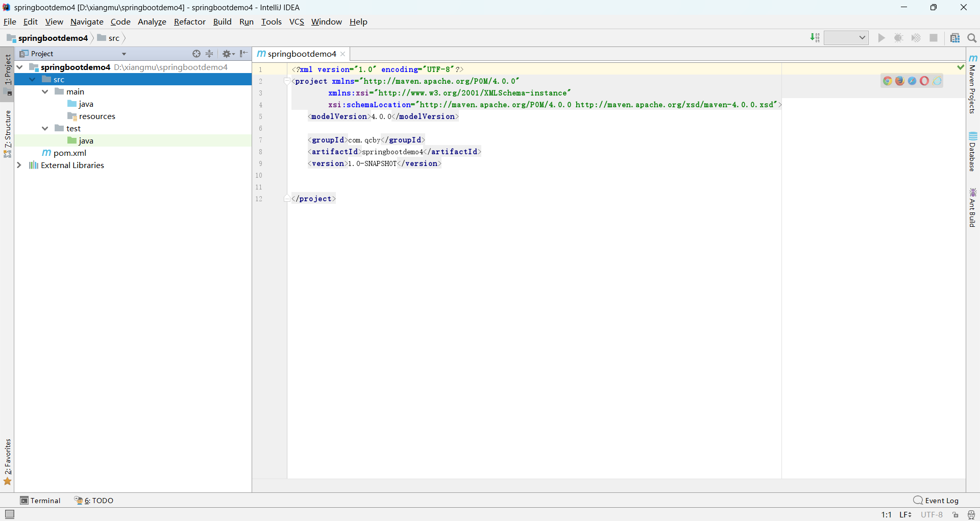Fold the project tag at line 2
The height and width of the screenshot is (521, 980).
[x=287, y=81]
